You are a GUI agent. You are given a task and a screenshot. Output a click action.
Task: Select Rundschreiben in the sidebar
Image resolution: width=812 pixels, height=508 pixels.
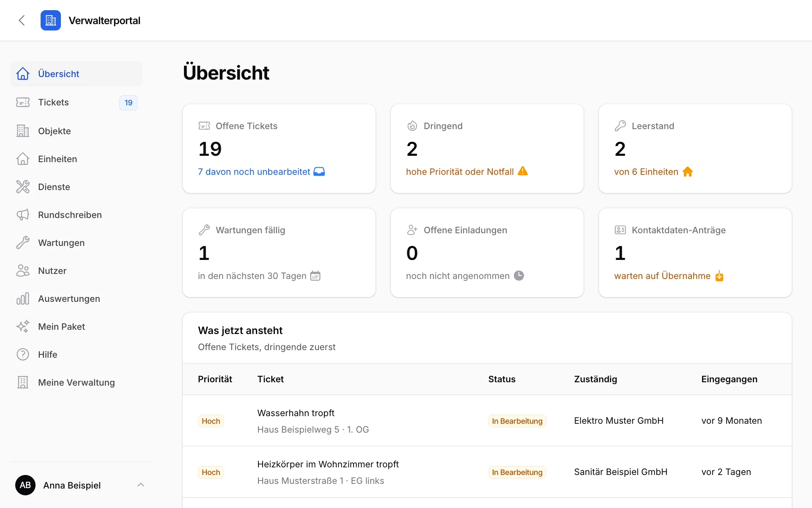click(77, 215)
